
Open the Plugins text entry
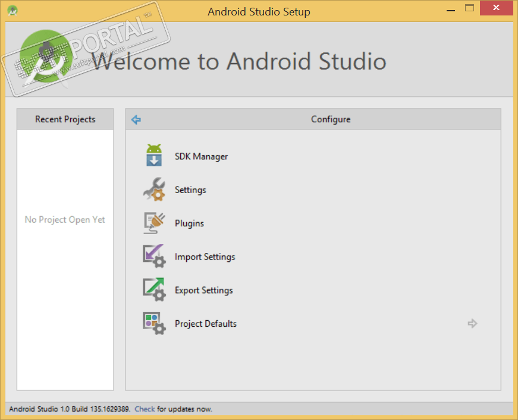tap(189, 223)
